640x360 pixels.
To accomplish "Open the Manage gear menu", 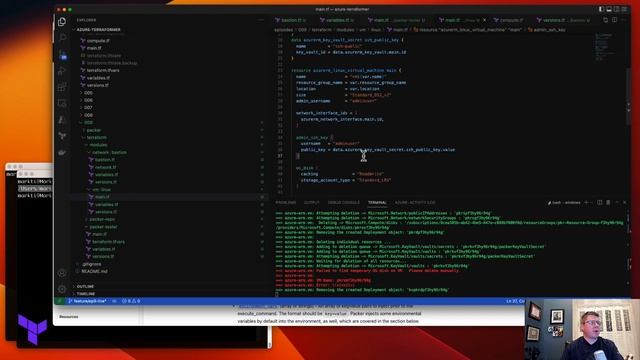I will 62,289.
